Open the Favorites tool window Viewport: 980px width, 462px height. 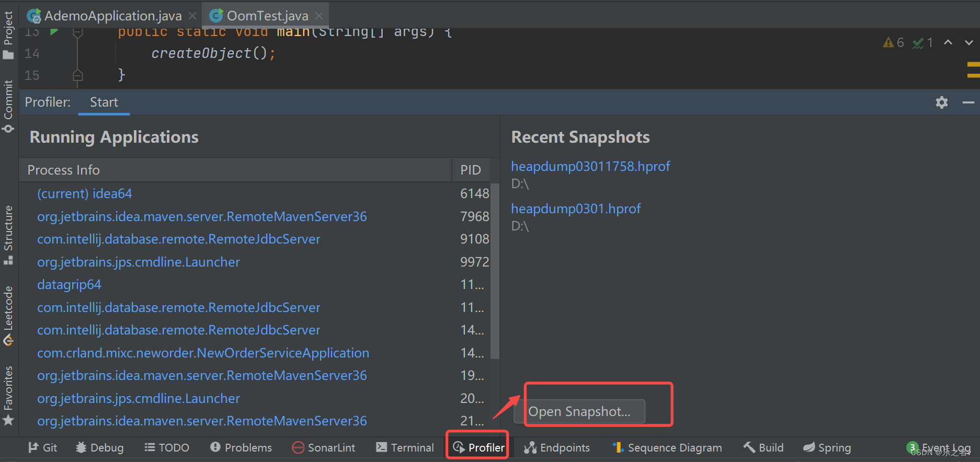(8, 396)
